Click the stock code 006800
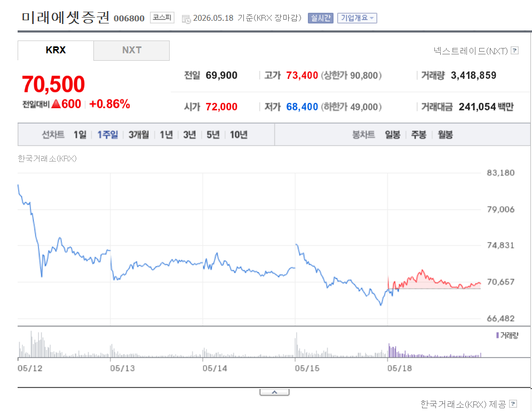The width and height of the screenshot is (532, 412). pos(129,18)
